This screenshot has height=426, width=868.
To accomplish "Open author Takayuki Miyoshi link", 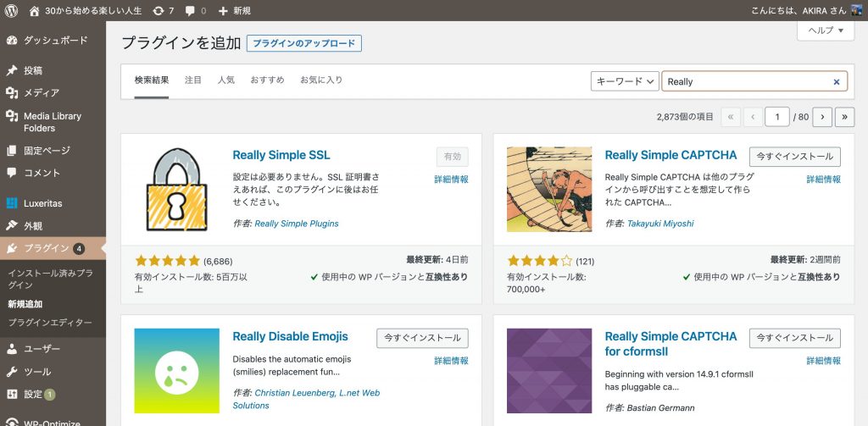I will [660, 224].
